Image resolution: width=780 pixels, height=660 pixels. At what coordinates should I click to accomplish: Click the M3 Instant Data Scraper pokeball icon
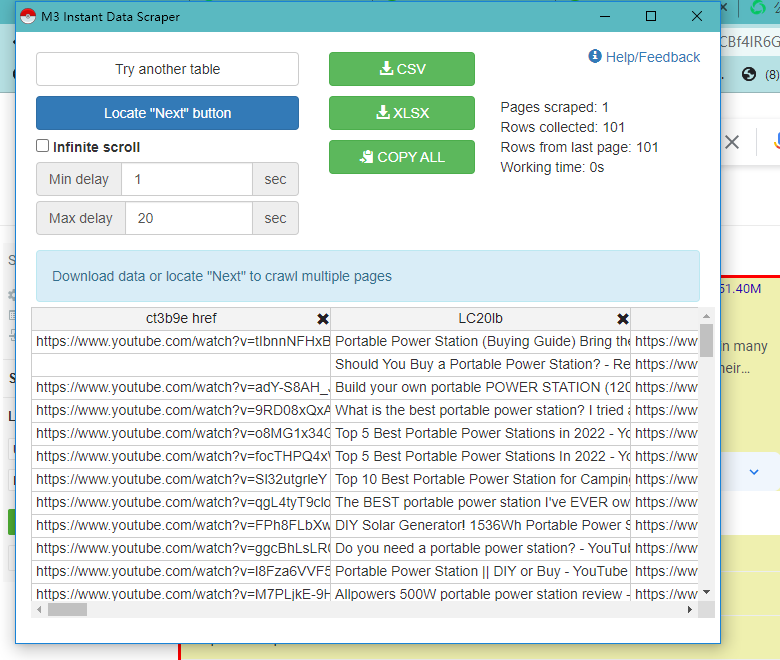click(28, 16)
